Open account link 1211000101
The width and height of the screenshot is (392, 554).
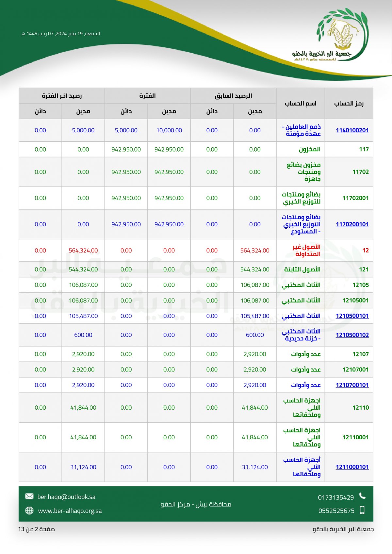point(352,467)
